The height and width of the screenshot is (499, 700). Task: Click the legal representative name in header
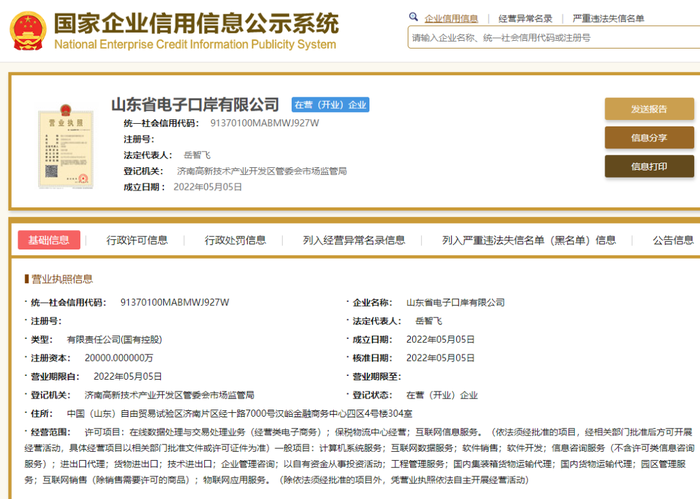pos(197,155)
